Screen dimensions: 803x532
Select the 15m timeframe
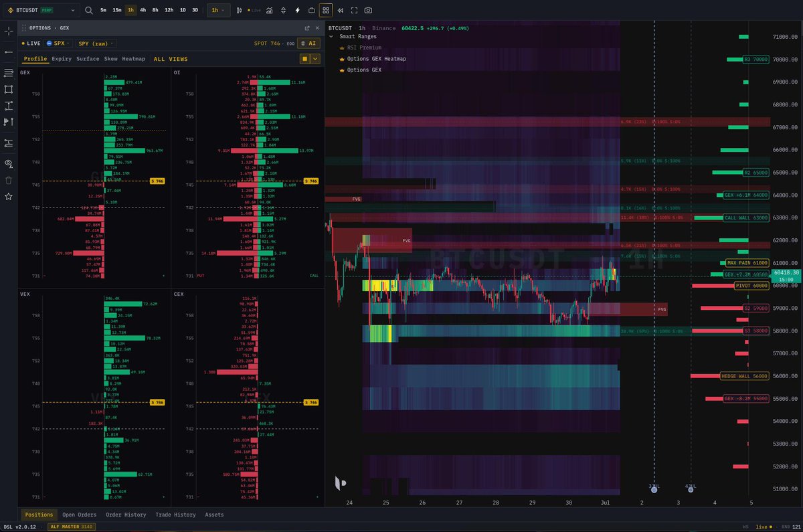click(117, 10)
